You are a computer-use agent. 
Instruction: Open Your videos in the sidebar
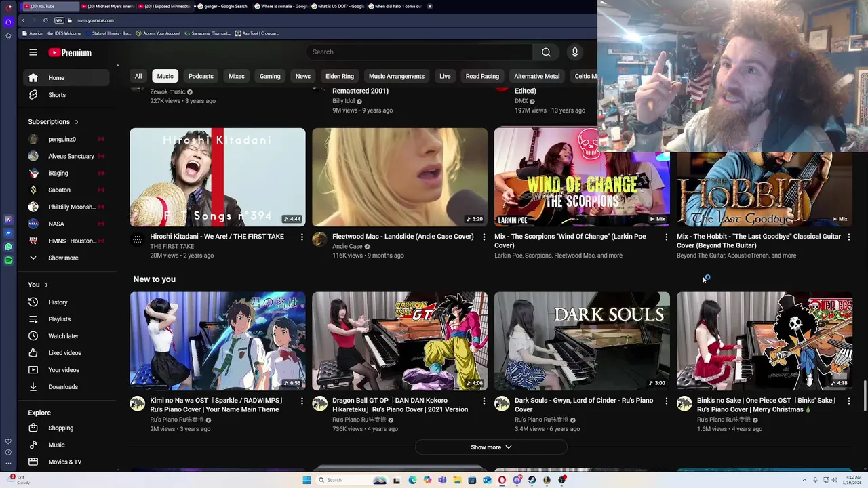66,370
